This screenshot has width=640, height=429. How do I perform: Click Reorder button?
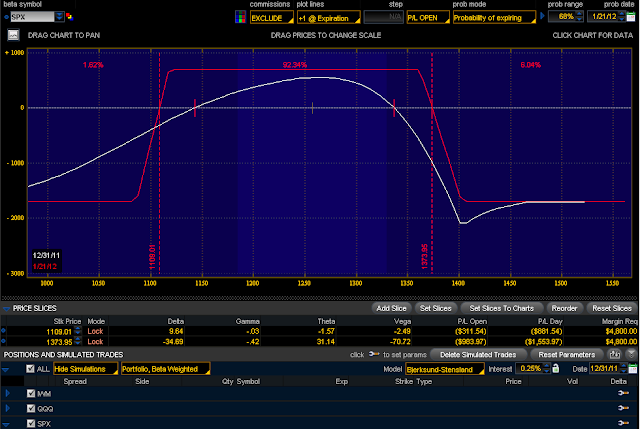[x=564, y=308]
